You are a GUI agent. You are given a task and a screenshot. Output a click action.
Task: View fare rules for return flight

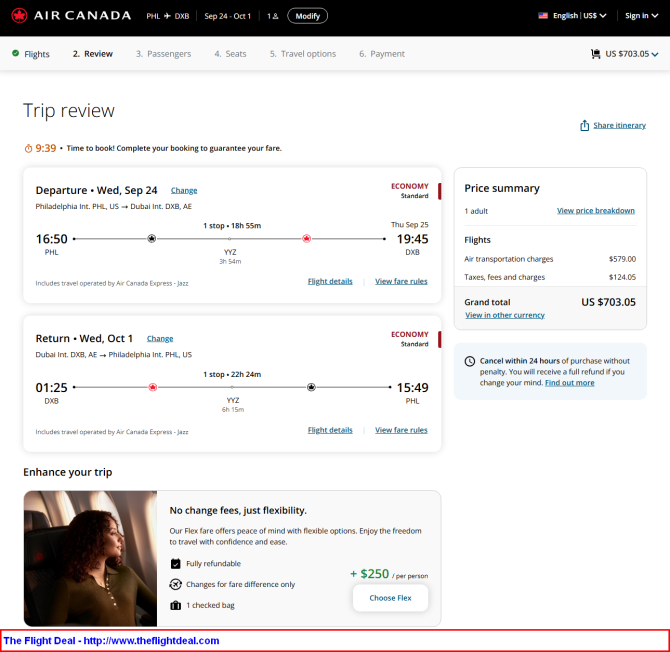[x=401, y=430]
